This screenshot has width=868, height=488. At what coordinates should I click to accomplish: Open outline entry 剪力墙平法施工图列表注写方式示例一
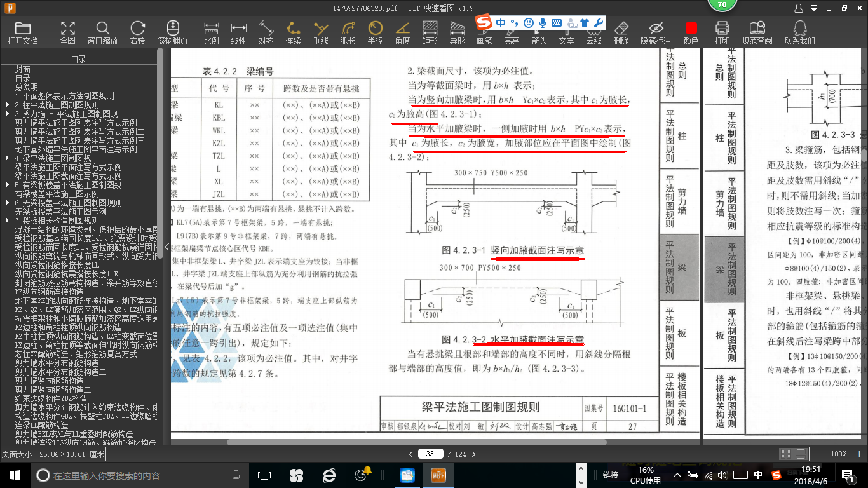point(80,123)
